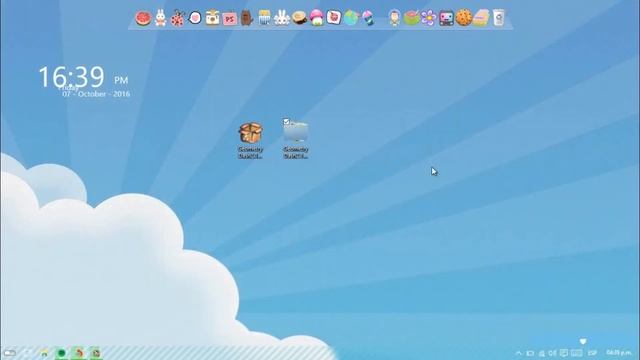The width and height of the screenshot is (640, 360).
Task: Click the October 2016 date widget text
Action: point(96,94)
